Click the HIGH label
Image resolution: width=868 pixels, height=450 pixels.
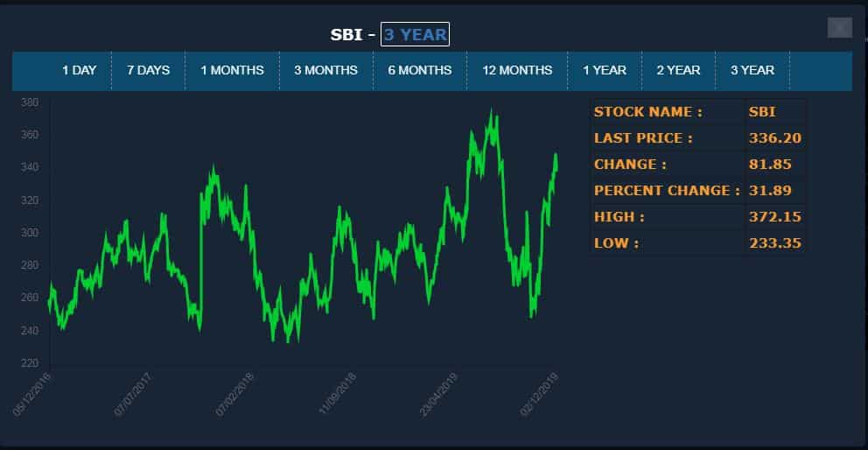point(619,217)
